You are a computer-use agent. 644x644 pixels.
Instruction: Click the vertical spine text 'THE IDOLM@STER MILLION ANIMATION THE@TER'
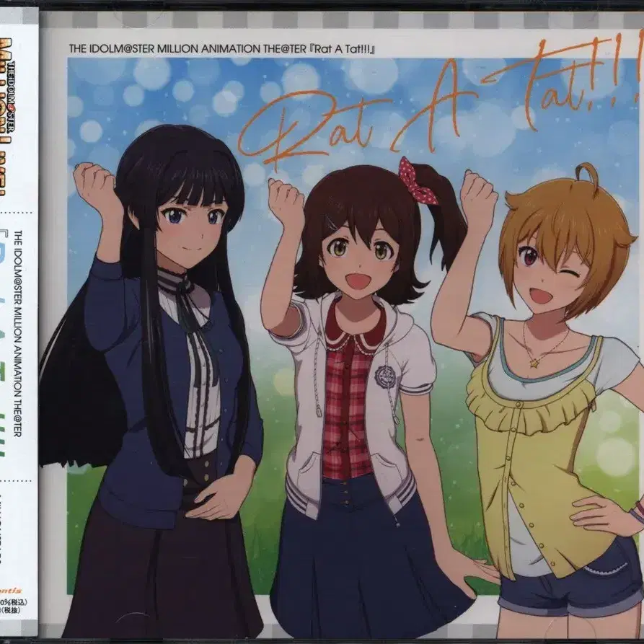click(x=18, y=333)
